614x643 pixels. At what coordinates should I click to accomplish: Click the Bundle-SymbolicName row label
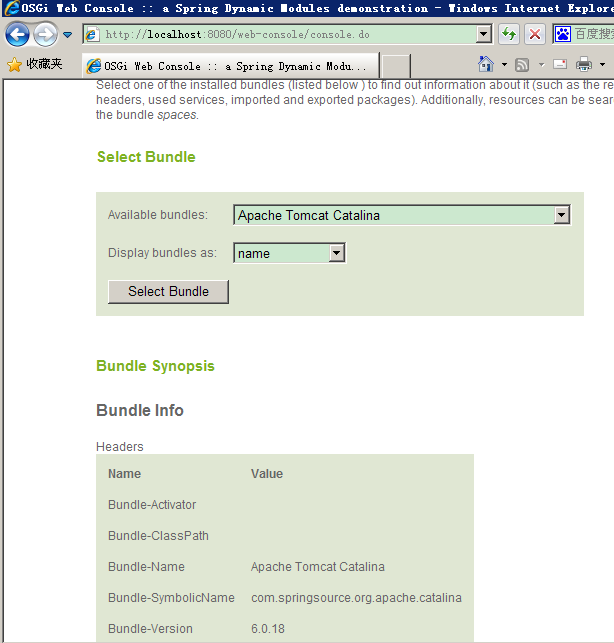(x=171, y=598)
